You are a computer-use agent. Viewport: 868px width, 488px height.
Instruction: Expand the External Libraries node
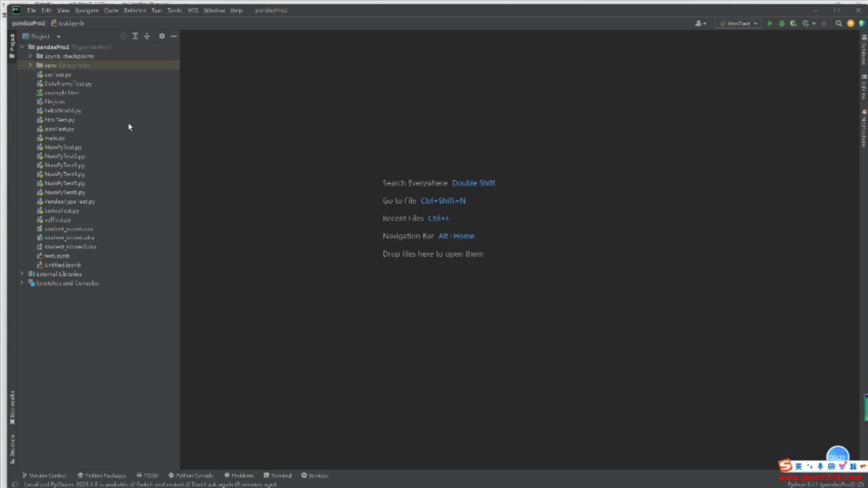click(x=22, y=274)
